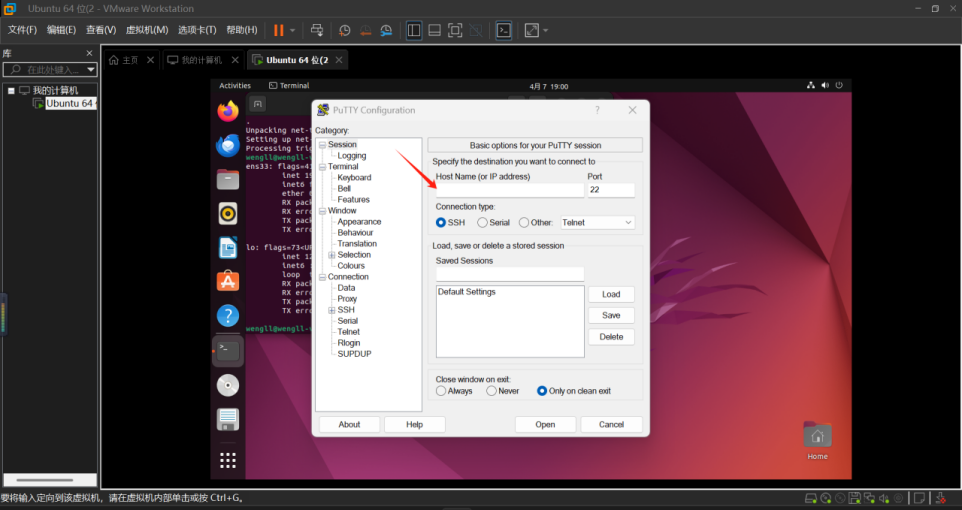Select Only on clean exit option

(x=542, y=391)
